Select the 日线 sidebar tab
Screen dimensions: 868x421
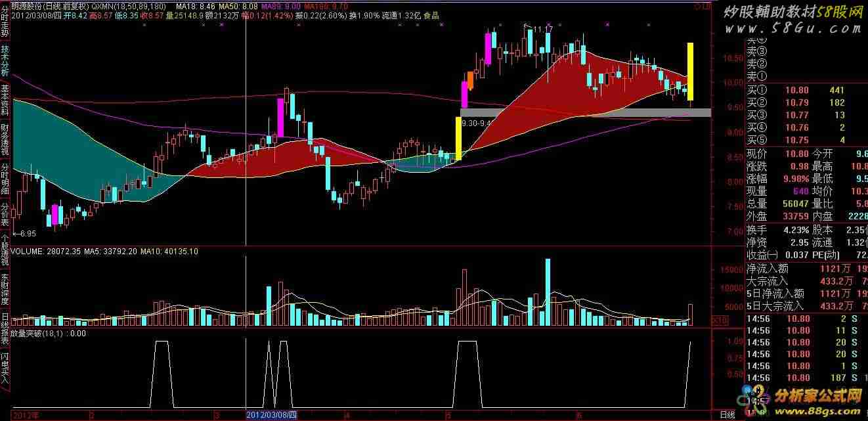pos(5,319)
